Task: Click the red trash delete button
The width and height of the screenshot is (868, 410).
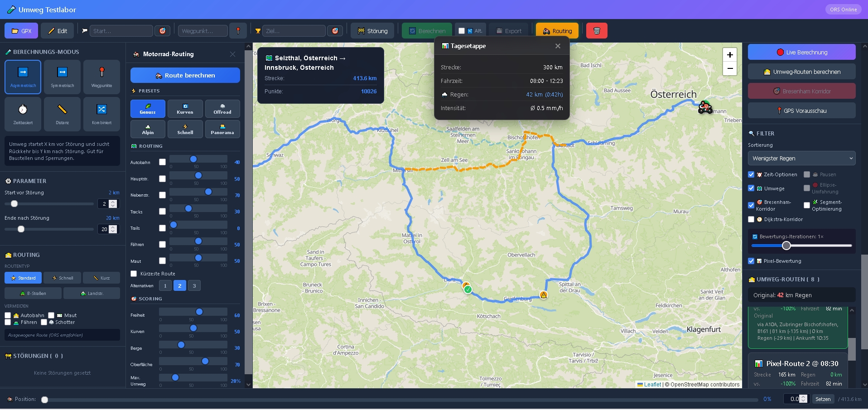Action: [x=596, y=31]
